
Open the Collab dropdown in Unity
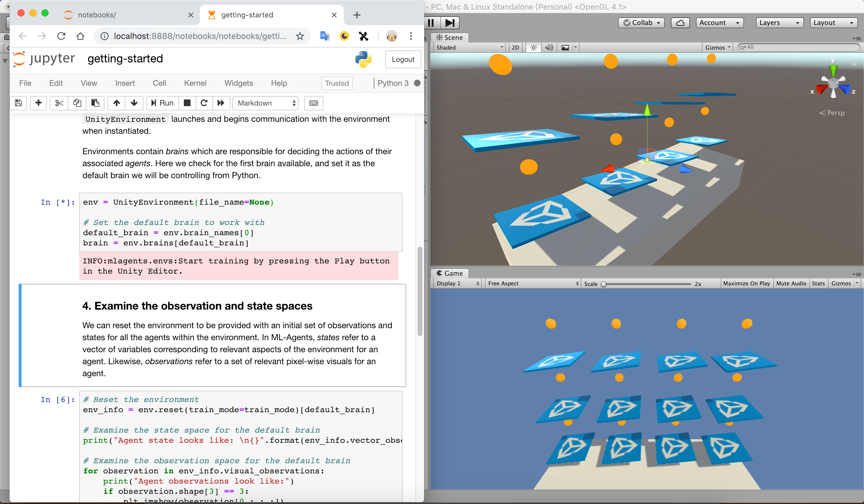[x=641, y=22]
